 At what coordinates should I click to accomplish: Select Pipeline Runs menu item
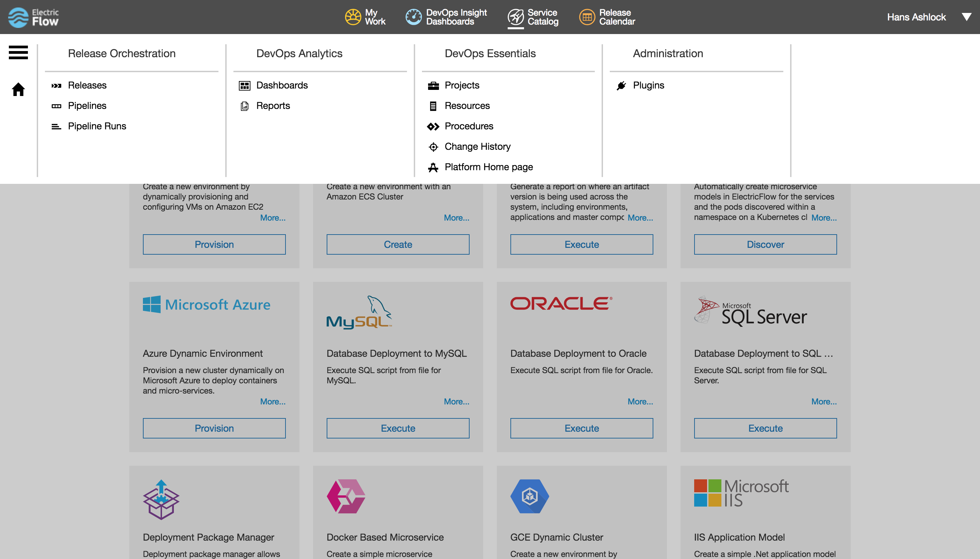pyautogui.click(x=97, y=126)
